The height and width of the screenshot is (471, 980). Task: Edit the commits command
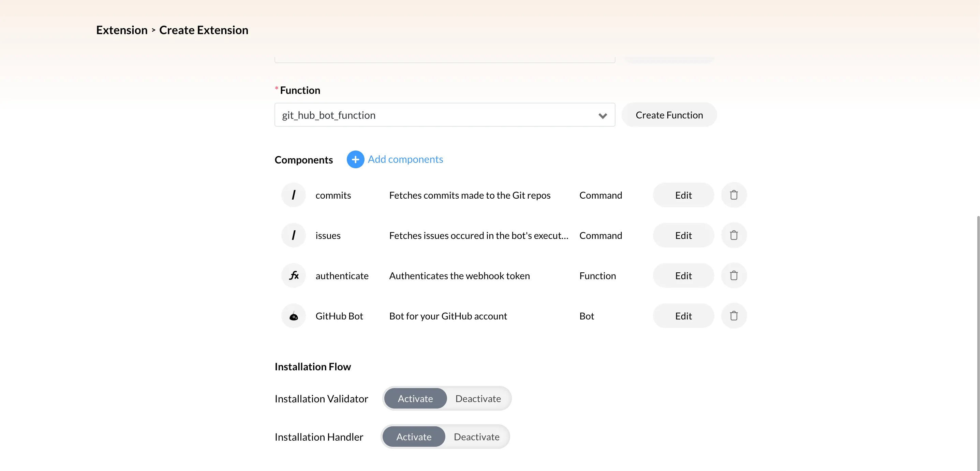[683, 195]
